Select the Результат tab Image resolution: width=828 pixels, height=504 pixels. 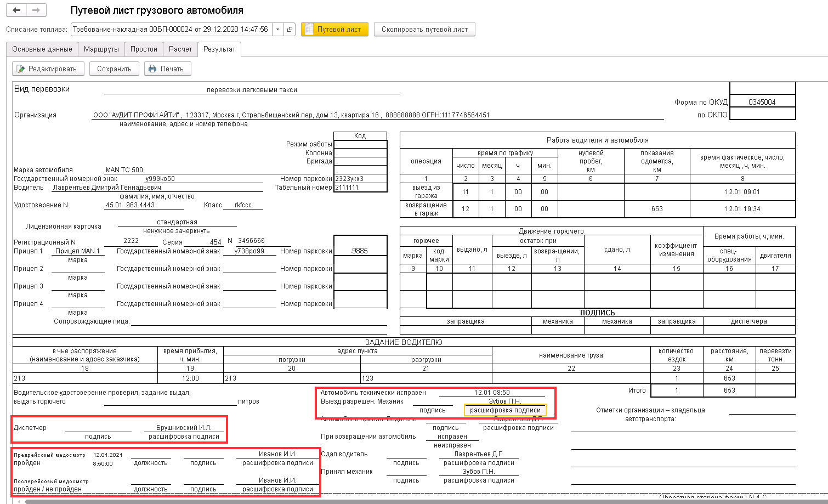coord(219,49)
